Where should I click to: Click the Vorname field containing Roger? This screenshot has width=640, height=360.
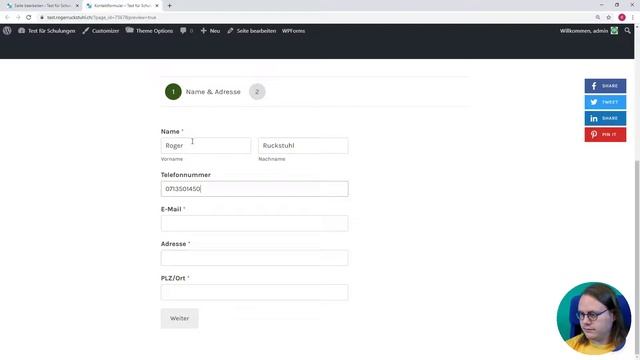(206, 146)
